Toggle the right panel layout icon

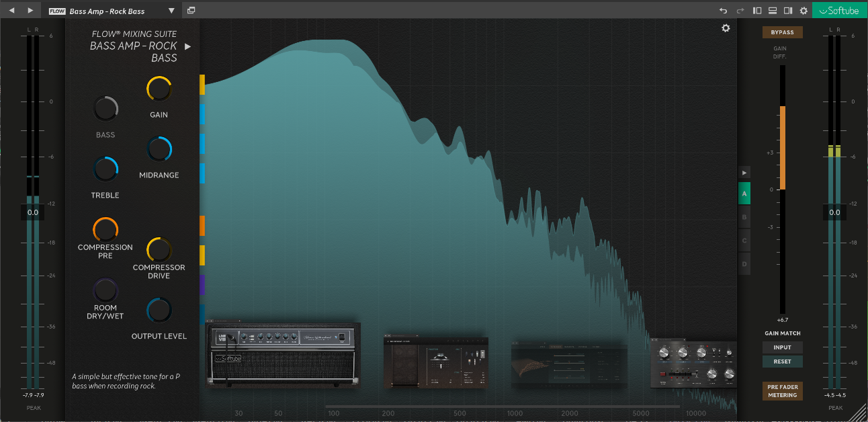(x=788, y=11)
